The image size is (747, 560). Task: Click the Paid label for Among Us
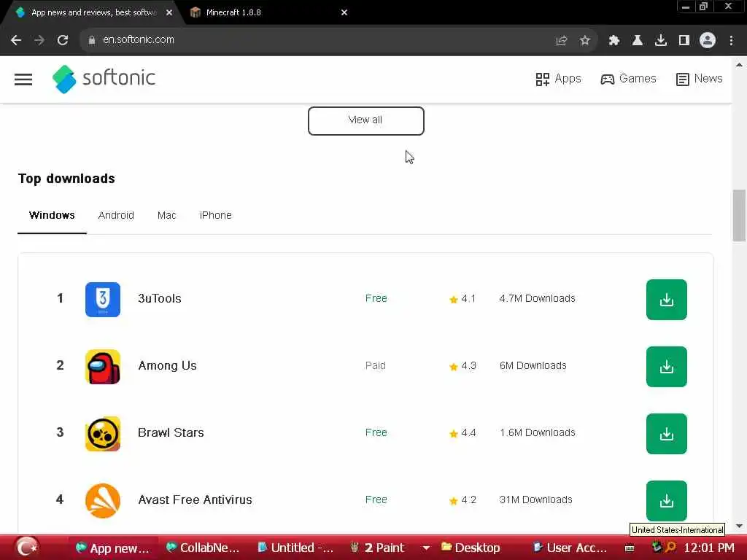point(376,366)
